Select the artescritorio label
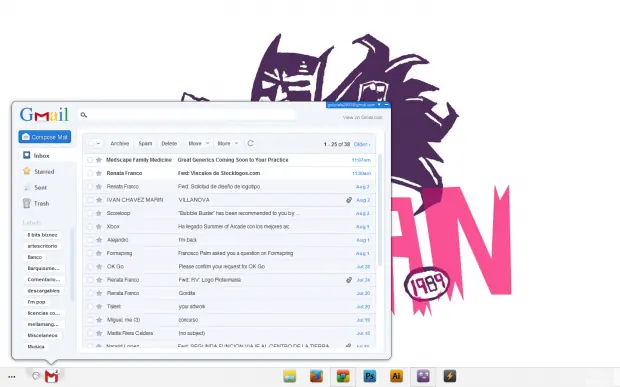620x387 pixels. [42, 246]
